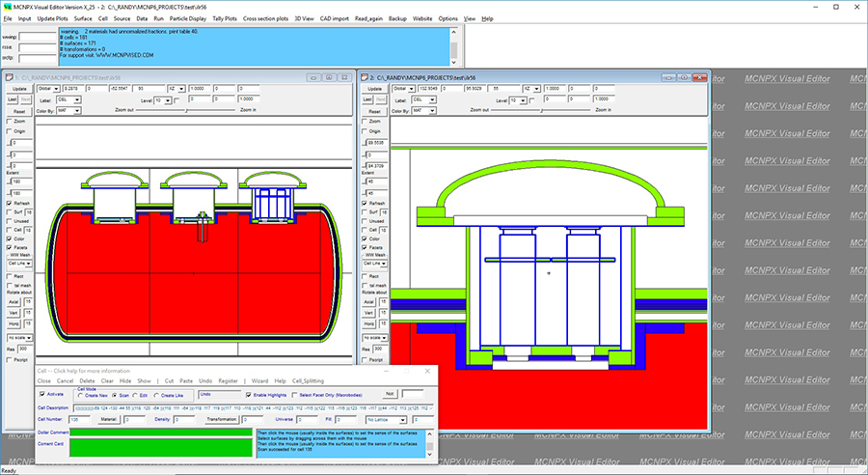Click the Axial rotate button in window 1

[14, 302]
